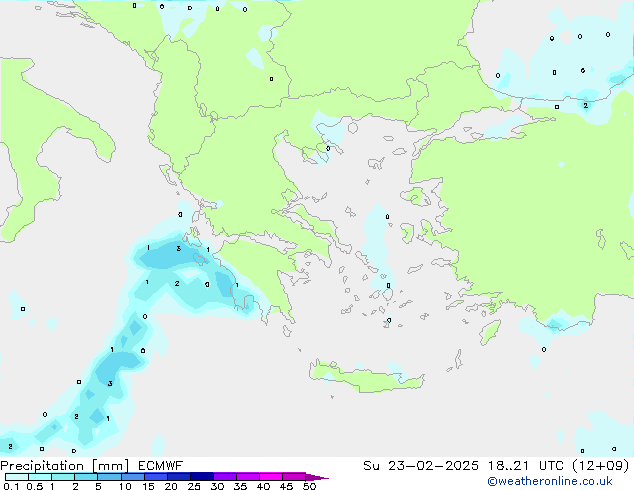Click the '40' legend scale label
Screen dimensions: 634x490
tap(263, 486)
